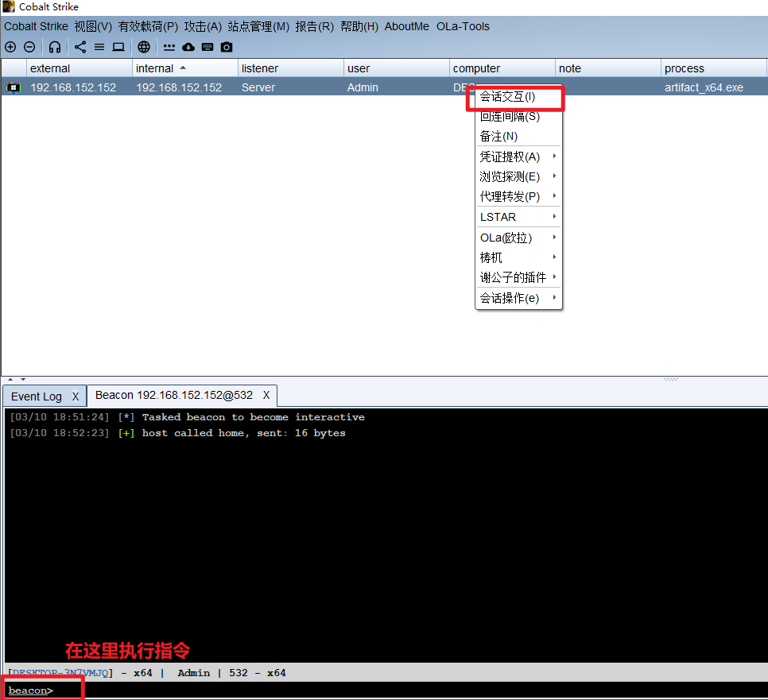This screenshot has height=700, width=768.
Task: Click the disconnect minus icon
Action: (29, 47)
